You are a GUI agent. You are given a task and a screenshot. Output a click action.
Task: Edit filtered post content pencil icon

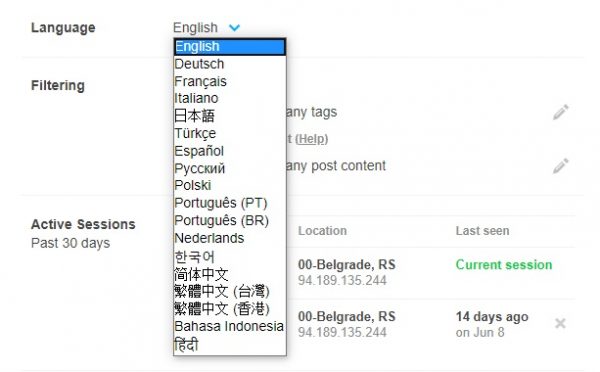[561, 166]
